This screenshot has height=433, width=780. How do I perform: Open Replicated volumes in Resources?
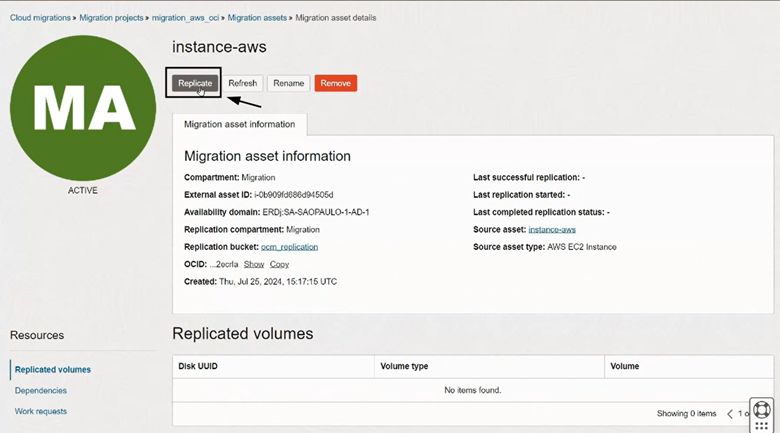(x=53, y=369)
